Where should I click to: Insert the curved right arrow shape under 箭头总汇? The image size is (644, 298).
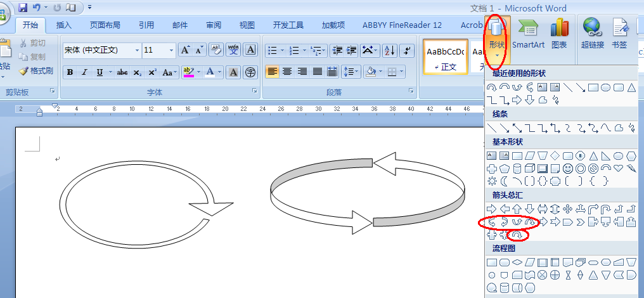tap(492, 223)
